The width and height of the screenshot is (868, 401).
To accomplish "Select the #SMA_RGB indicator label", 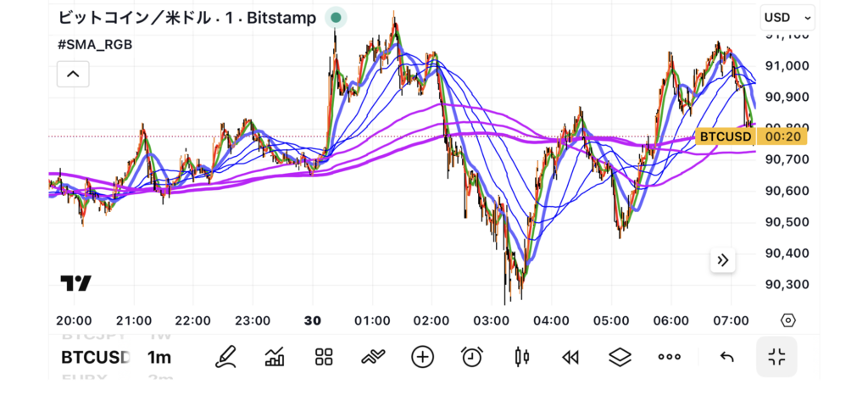I will point(94,44).
